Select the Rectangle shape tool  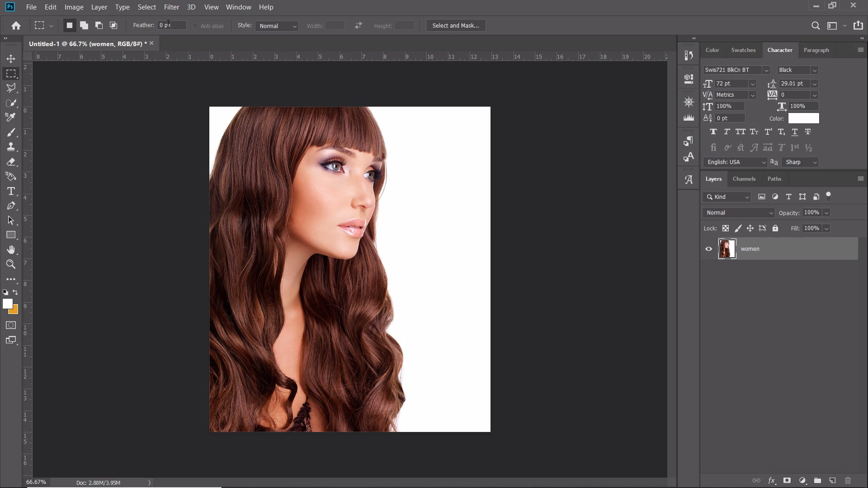[11, 235]
